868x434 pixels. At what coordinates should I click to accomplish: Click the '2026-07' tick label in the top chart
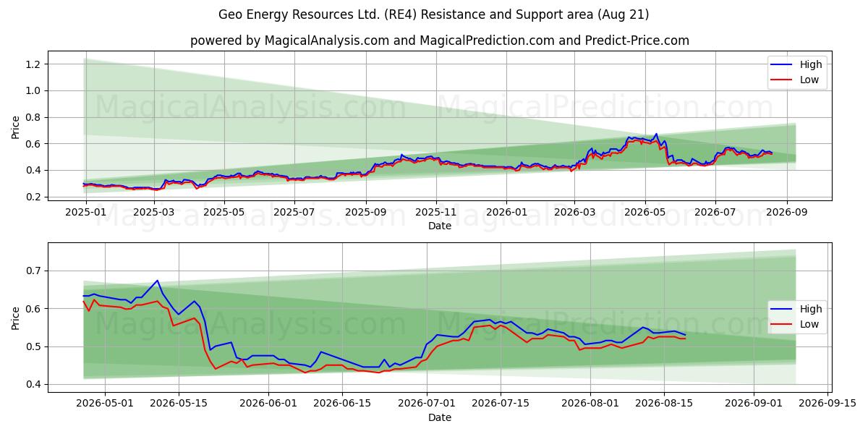pyautogui.click(x=715, y=212)
